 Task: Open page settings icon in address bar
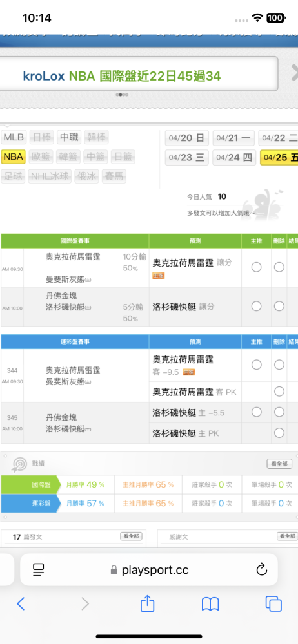(38, 569)
